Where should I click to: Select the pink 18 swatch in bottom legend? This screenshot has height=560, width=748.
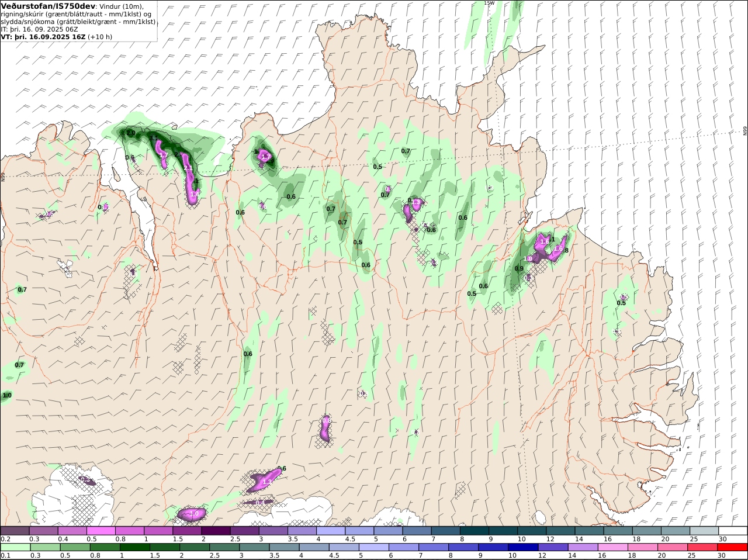pos(643,548)
